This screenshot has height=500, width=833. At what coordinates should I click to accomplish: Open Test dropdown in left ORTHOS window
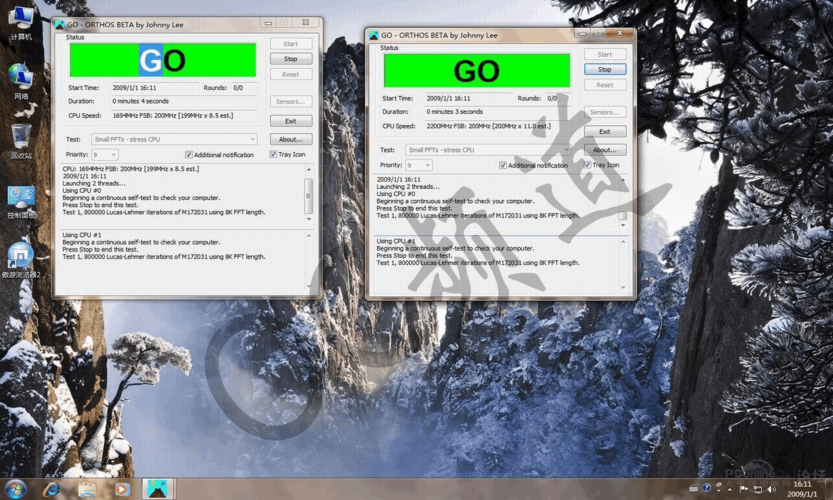pos(174,139)
